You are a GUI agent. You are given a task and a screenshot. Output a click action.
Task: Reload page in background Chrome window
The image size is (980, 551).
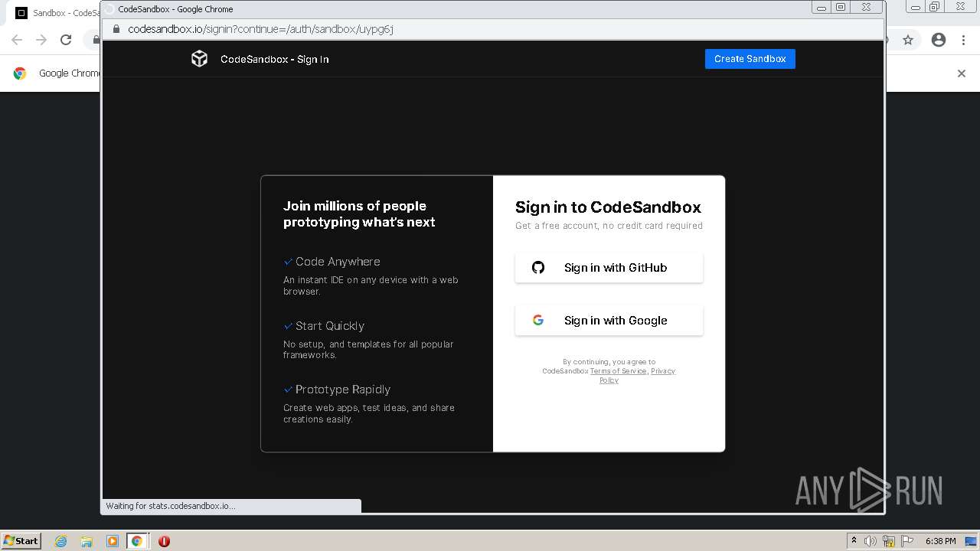click(x=66, y=40)
